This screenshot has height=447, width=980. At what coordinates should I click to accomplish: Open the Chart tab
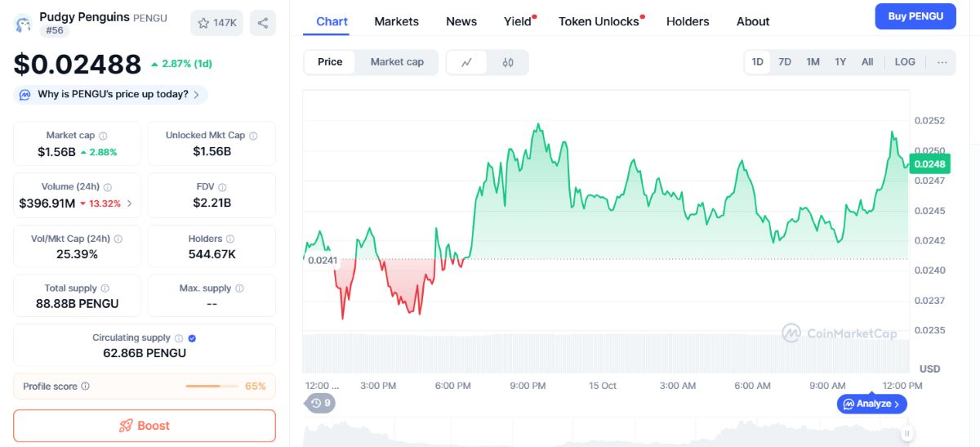[x=332, y=21]
